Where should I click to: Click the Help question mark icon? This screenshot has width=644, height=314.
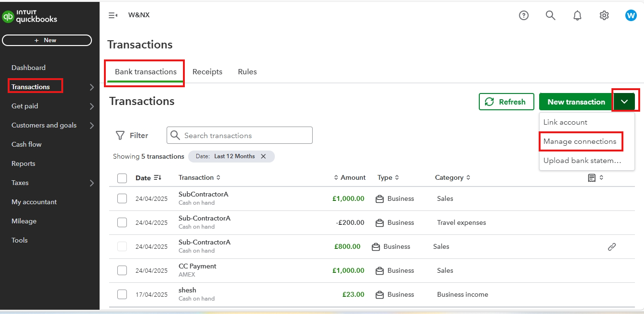524,15
